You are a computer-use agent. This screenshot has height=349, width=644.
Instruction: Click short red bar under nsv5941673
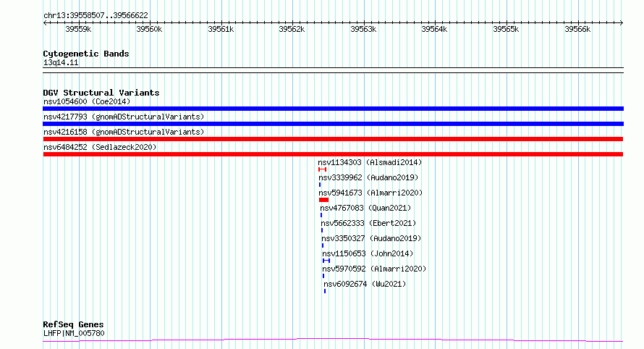pos(323,200)
